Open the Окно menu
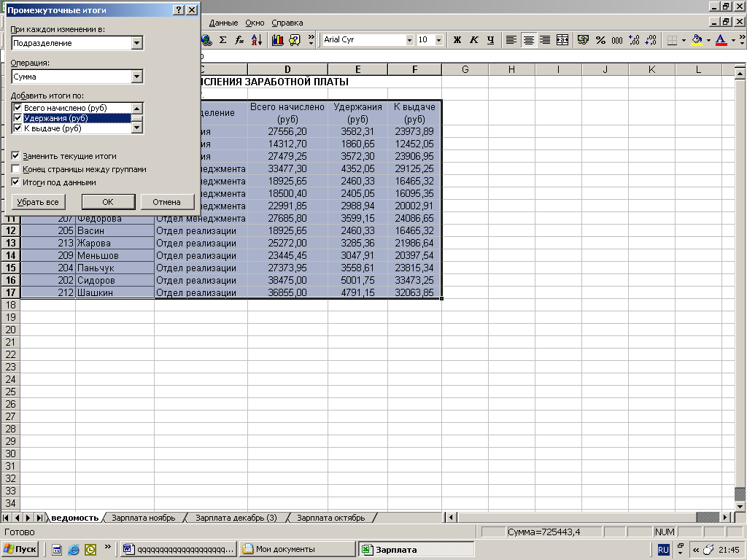The height and width of the screenshot is (560, 747). [255, 23]
